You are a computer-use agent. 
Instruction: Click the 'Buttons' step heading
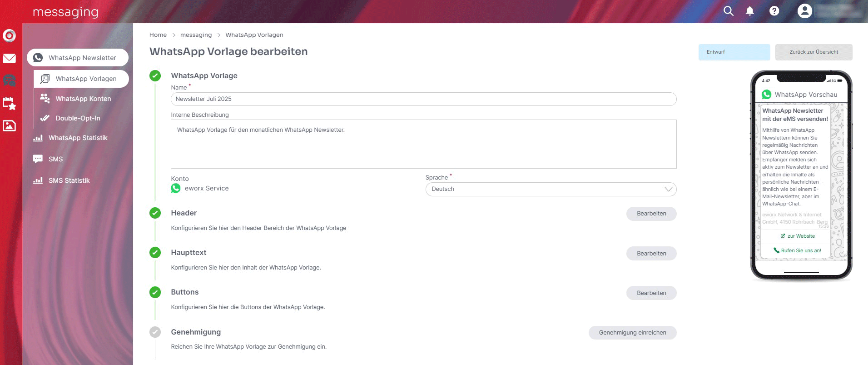pyautogui.click(x=185, y=292)
